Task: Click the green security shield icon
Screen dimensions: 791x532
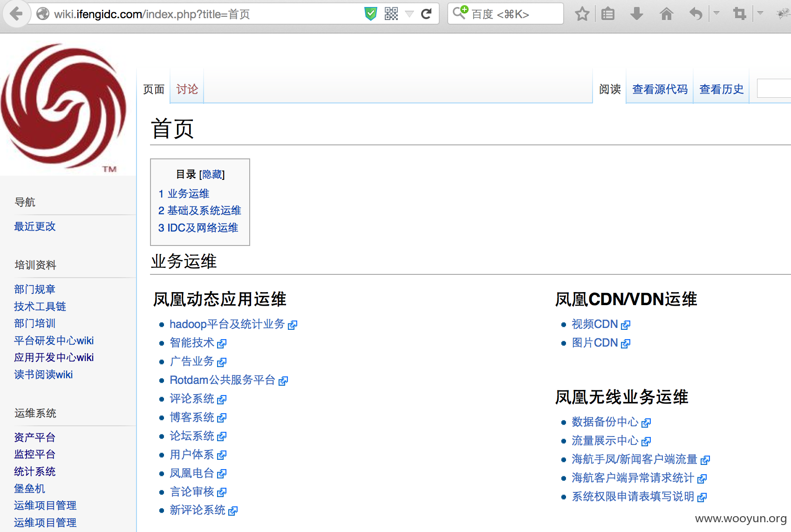Action: [x=371, y=14]
